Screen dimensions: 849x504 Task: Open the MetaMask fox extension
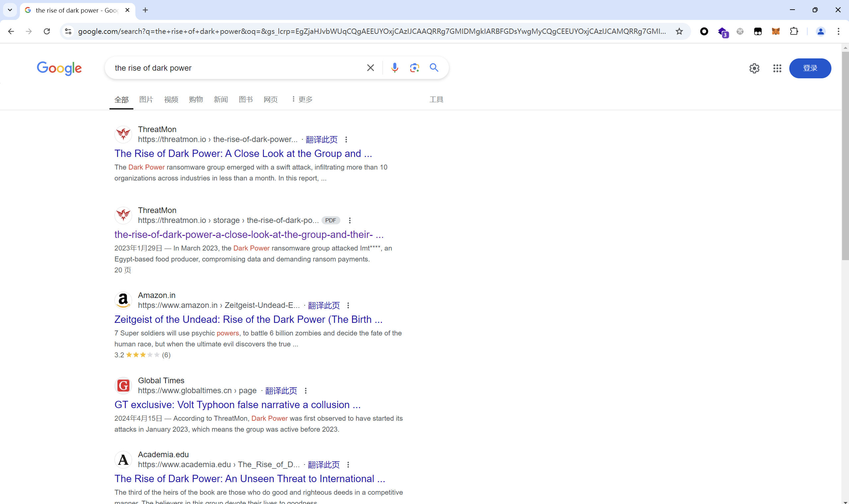776,31
